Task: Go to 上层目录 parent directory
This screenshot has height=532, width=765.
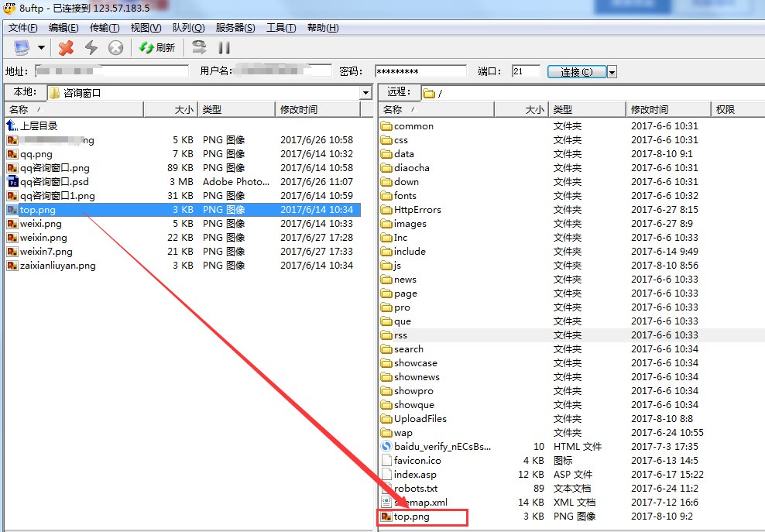Action: click(39, 126)
